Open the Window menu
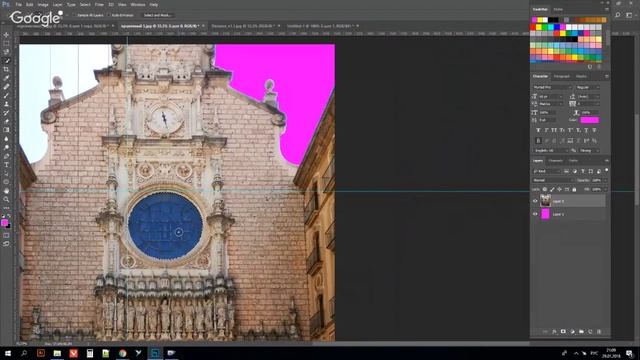Image resolution: width=640 pixels, height=360 pixels. 138,4
